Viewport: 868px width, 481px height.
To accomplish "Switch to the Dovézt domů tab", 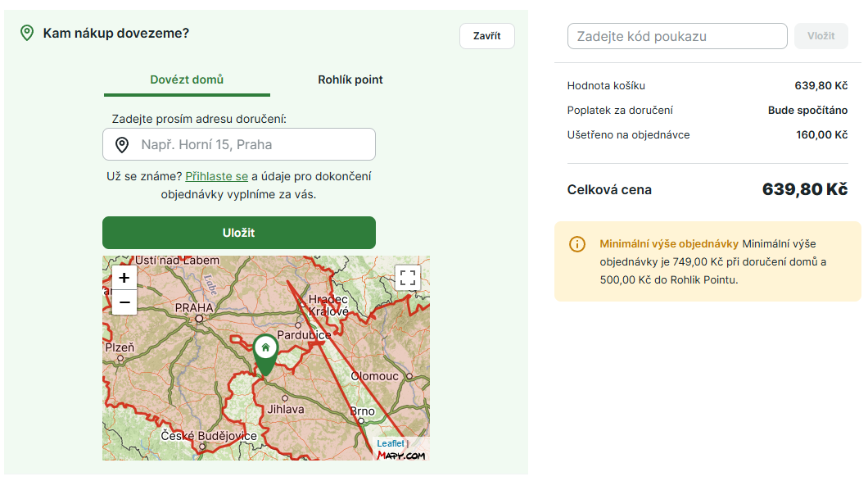I will coord(187,79).
